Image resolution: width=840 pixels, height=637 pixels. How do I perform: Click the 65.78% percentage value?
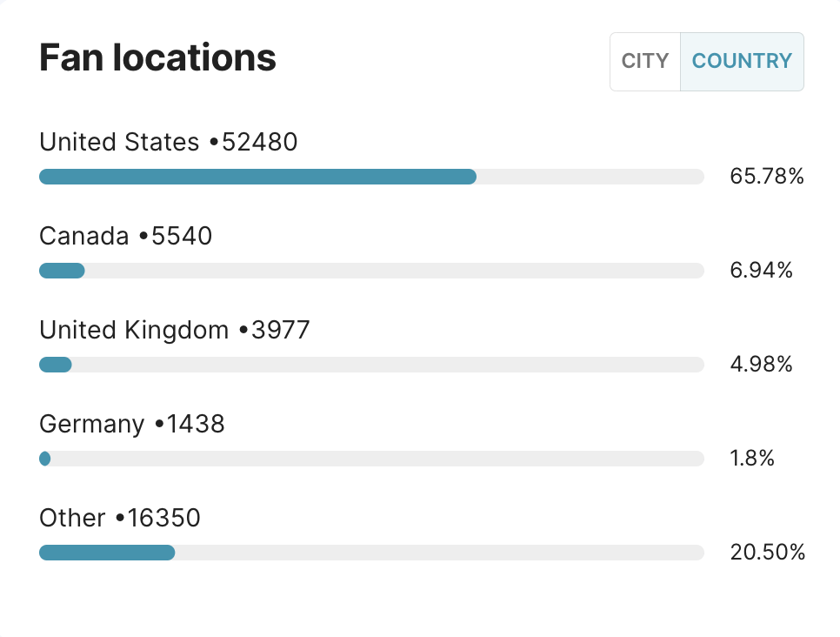coord(767,177)
